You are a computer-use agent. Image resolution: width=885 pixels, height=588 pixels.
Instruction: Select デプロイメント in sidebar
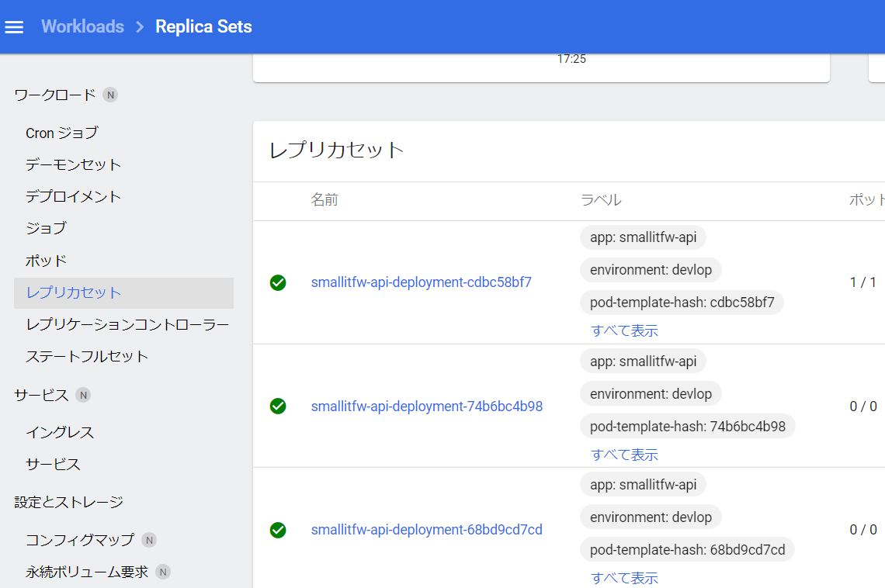pos(74,196)
